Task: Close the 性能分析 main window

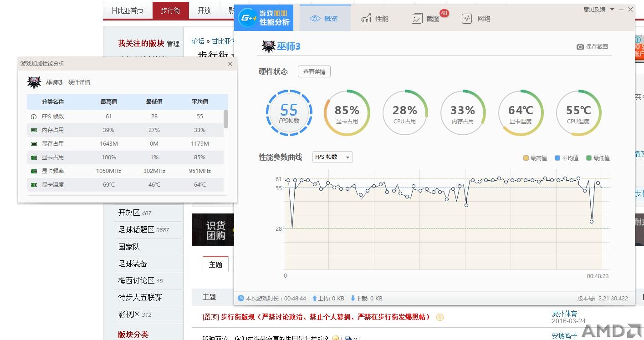Action: (x=630, y=9)
